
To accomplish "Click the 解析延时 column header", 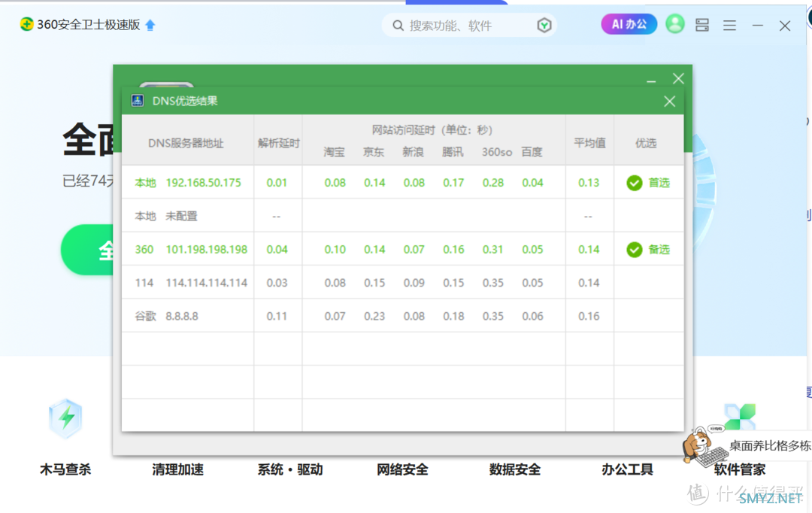I will tap(279, 143).
